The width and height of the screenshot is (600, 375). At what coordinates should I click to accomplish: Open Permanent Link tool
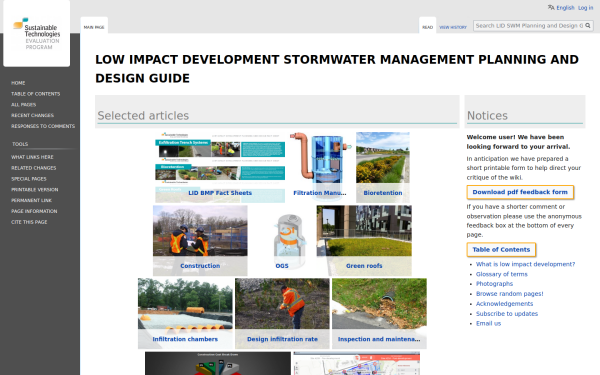[x=31, y=200]
